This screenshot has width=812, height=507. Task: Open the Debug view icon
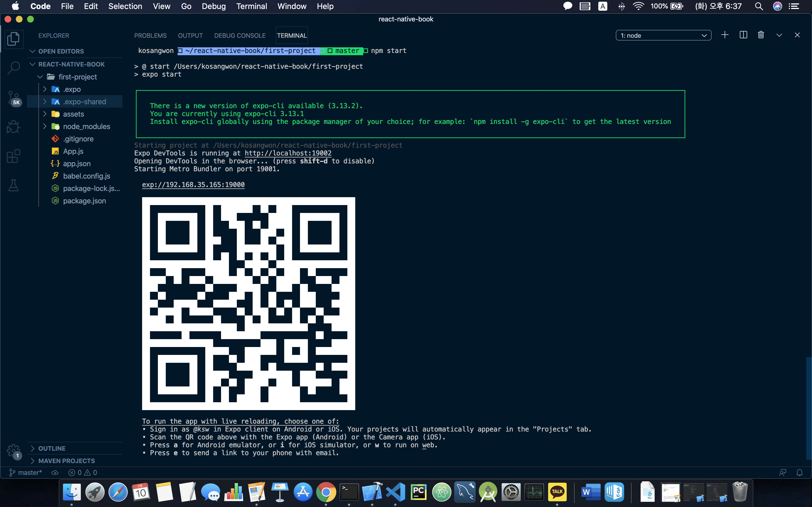(x=14, y=127)
